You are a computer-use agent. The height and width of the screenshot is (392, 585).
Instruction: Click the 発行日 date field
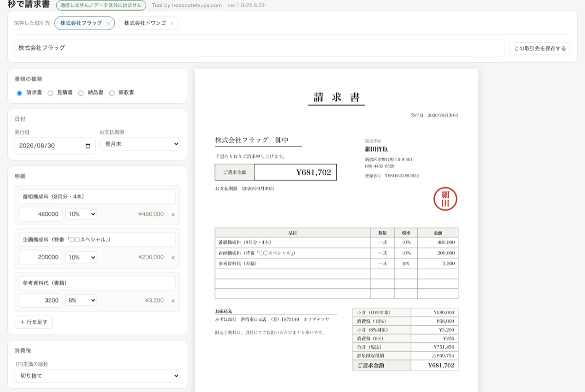(55, 146)
